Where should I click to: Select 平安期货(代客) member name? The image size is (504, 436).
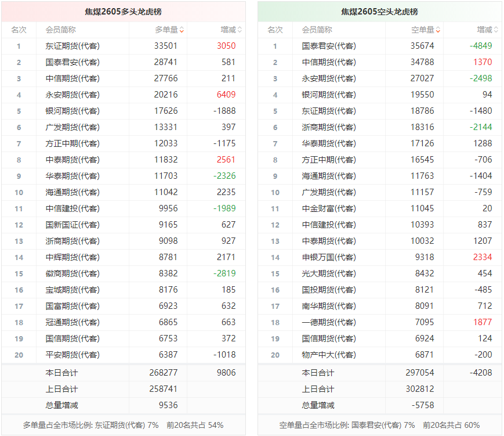72,355
